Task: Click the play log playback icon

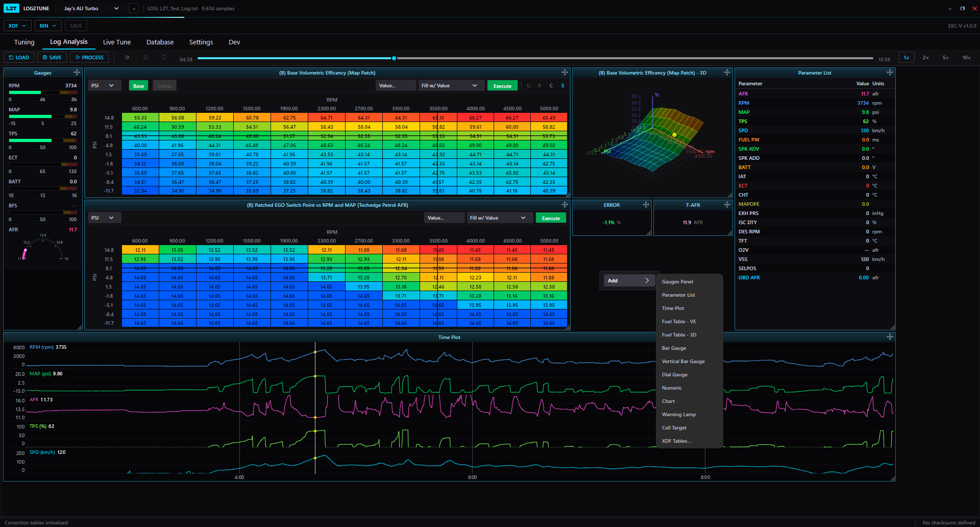Action: [x=128, y=57]
